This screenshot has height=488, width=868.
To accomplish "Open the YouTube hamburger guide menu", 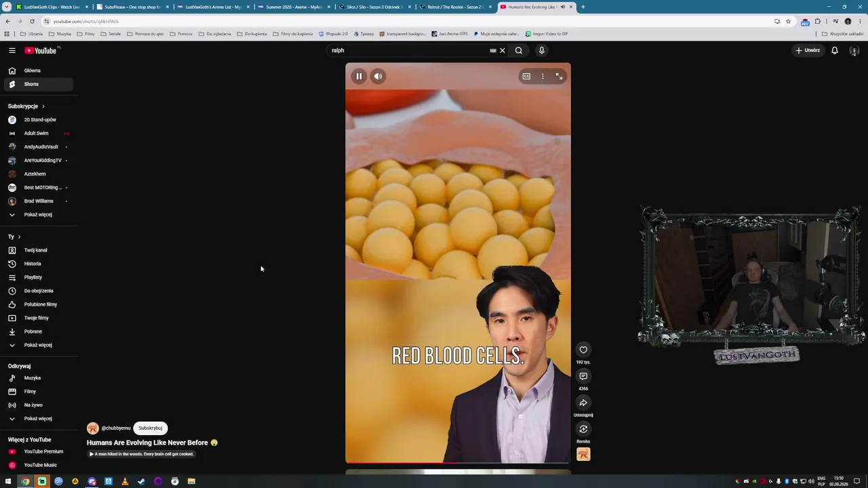I will tap(12, 50).
